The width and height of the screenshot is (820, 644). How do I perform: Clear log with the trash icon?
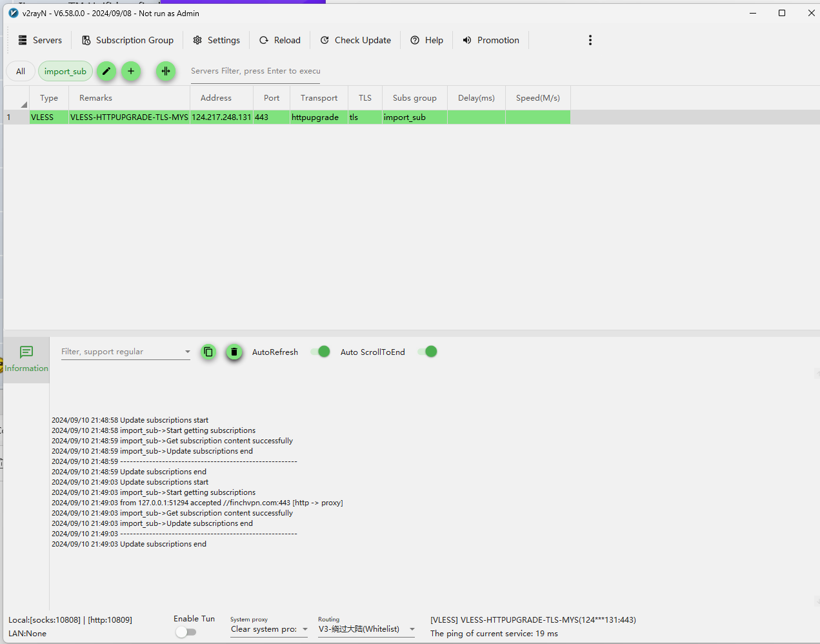[234, 352]
